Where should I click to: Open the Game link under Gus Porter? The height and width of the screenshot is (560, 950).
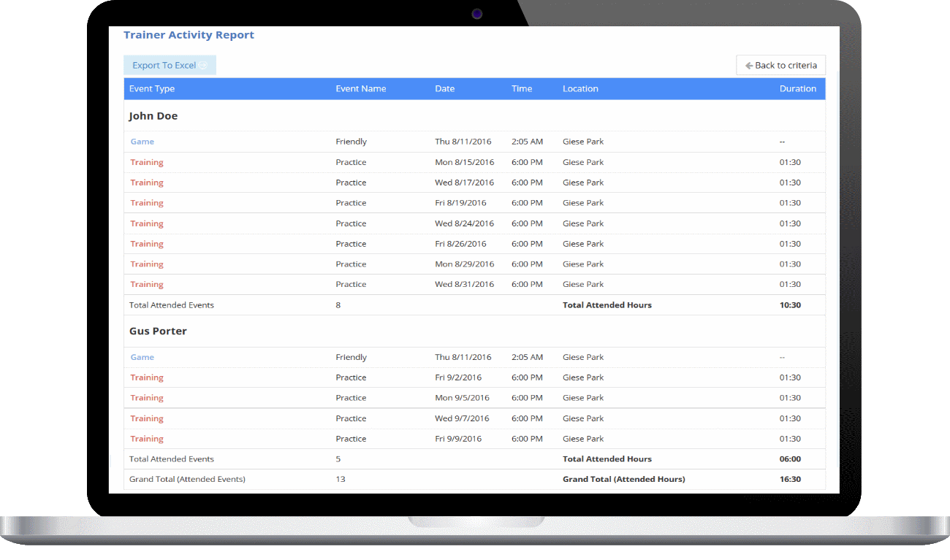(142, 357)
